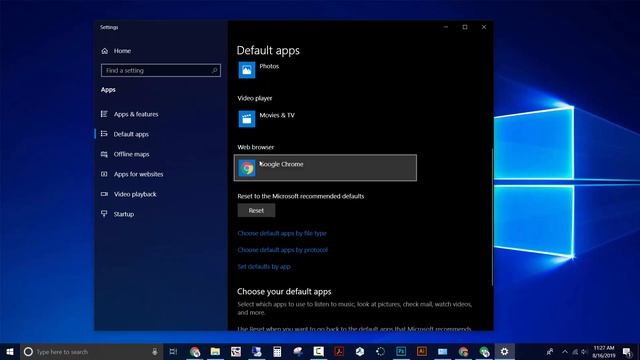640x360 pixels.
Task: Open Task View from the taskbar
Action: (173, 351)
